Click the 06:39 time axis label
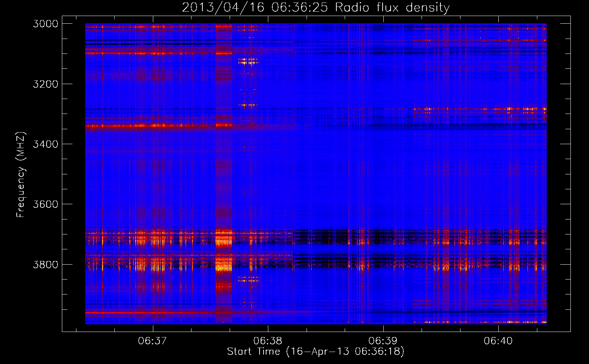This screenshot has width=589, height=364. pos(383,341)
